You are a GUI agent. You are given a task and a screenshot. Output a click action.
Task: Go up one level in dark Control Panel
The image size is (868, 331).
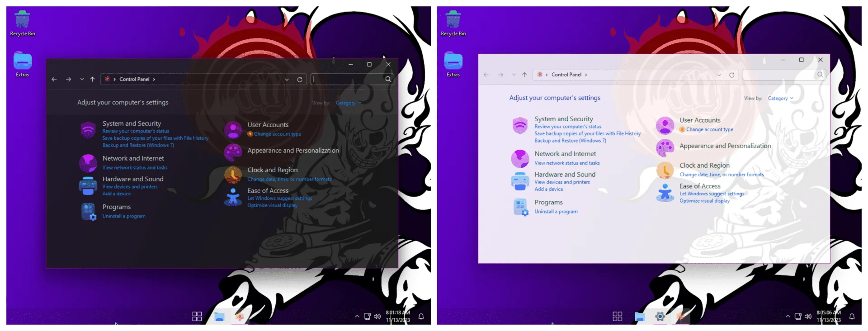click(92, 79)
